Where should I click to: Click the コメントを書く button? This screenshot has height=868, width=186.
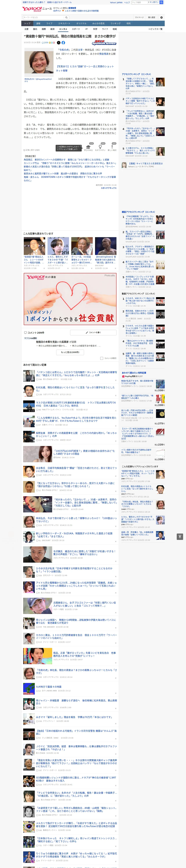click(x=93, y=333)
